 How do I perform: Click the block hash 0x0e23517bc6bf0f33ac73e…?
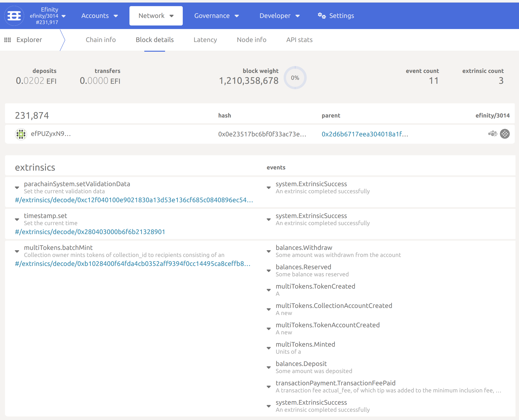[262, 134]
